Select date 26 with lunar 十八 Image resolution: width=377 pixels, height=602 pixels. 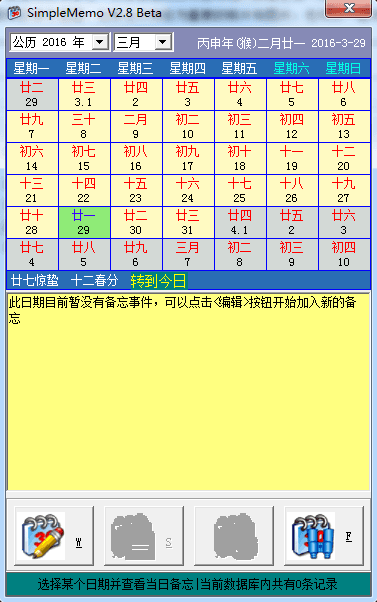292,190
